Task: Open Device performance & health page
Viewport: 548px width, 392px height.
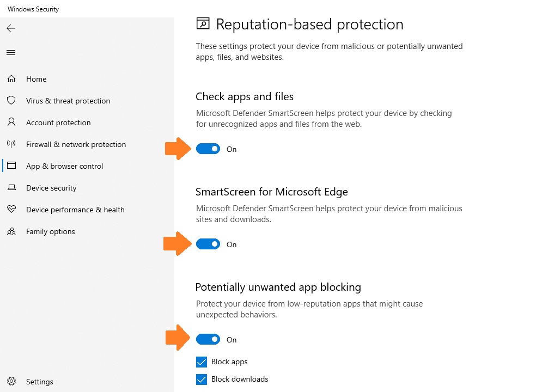Action: tap(75, 210)
